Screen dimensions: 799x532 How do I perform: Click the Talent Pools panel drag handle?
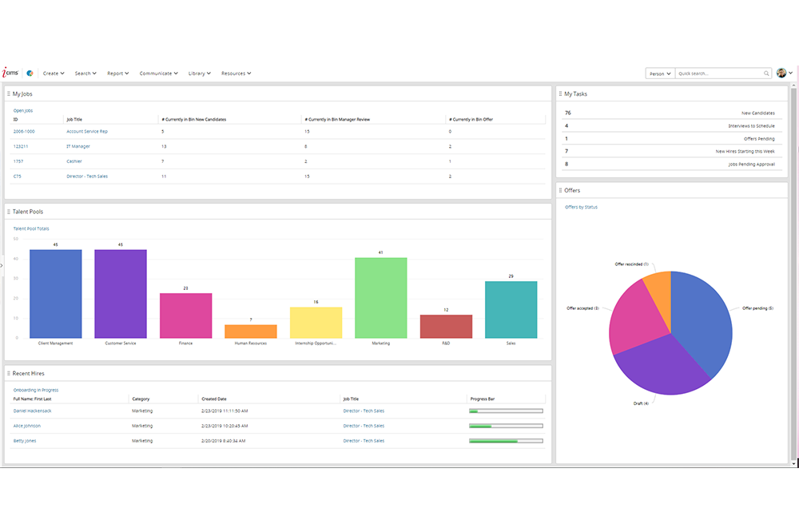9,212
